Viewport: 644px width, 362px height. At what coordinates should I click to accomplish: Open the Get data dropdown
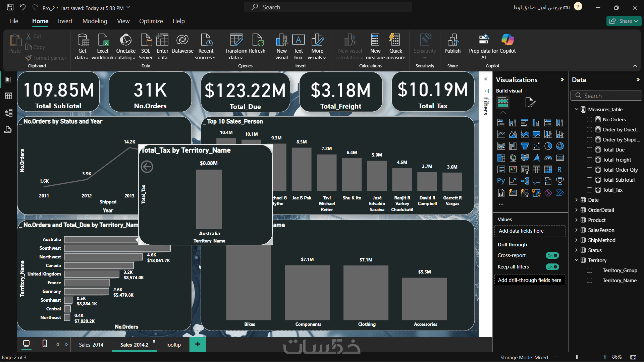pyautogui.click(x=82, y=54)
